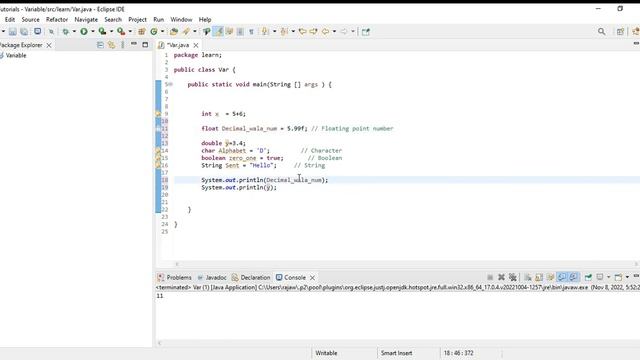Click the Clear Console icon
The width and height of the screenshot is (640, 360).
click(527, 277)
